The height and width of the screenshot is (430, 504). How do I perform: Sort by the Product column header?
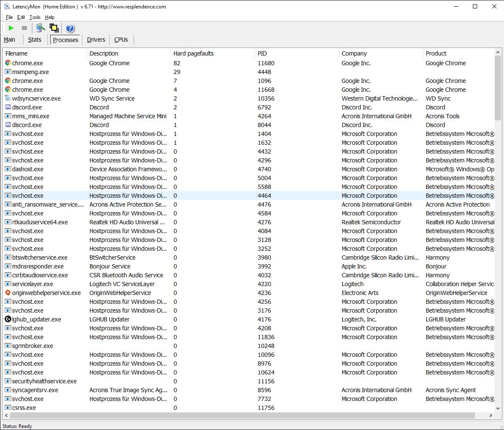(459, 53)
